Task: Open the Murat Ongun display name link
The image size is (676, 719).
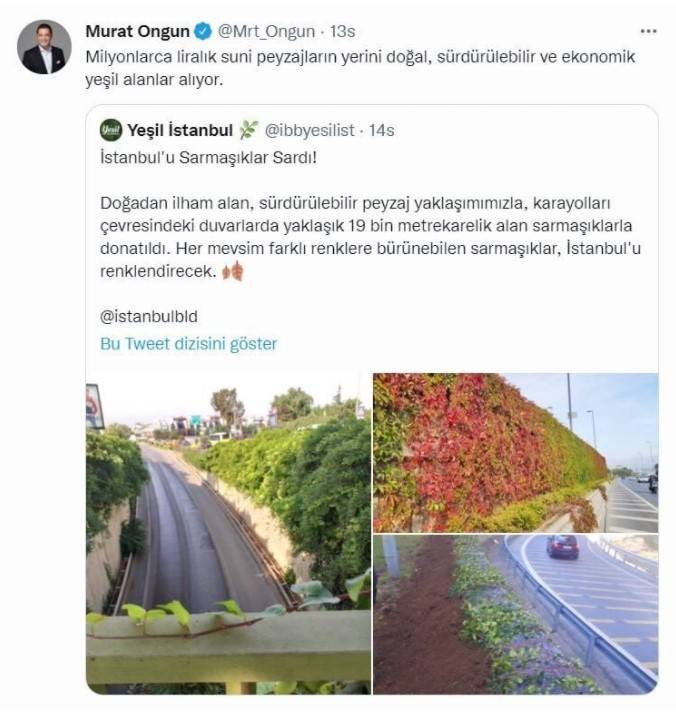Action: pyautogui.click(x=137, y=31)
